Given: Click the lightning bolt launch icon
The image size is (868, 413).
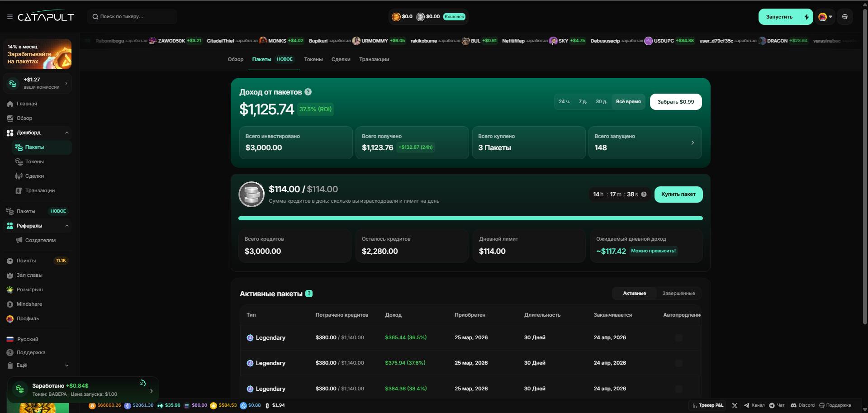Looking at the screenshot, I should pos(806,17).
